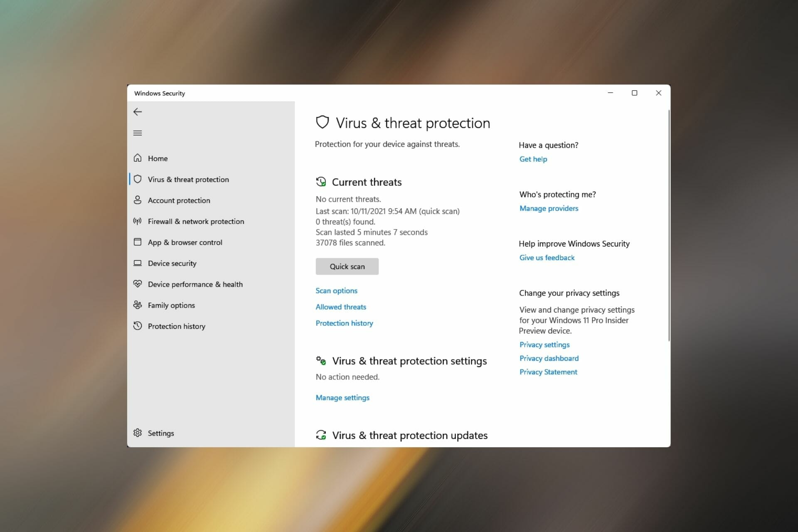
Task: Click the App & browser control icon
Action: pos(137,241)
